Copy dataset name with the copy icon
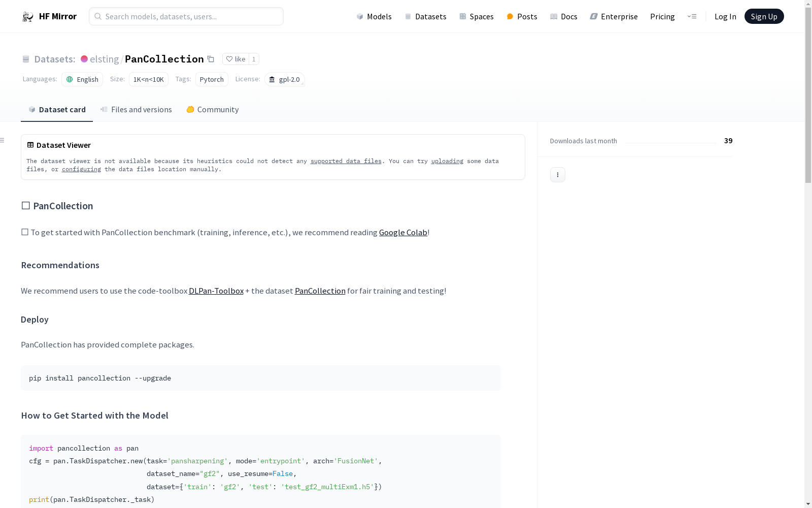 click(211, 59)
